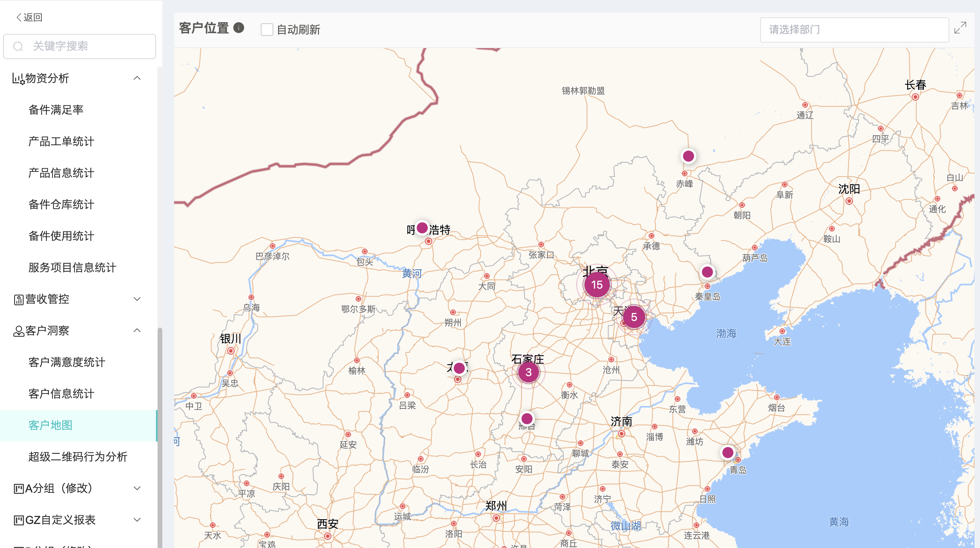
Task: Open 备件满足率 report
Action: click(56, 110)
